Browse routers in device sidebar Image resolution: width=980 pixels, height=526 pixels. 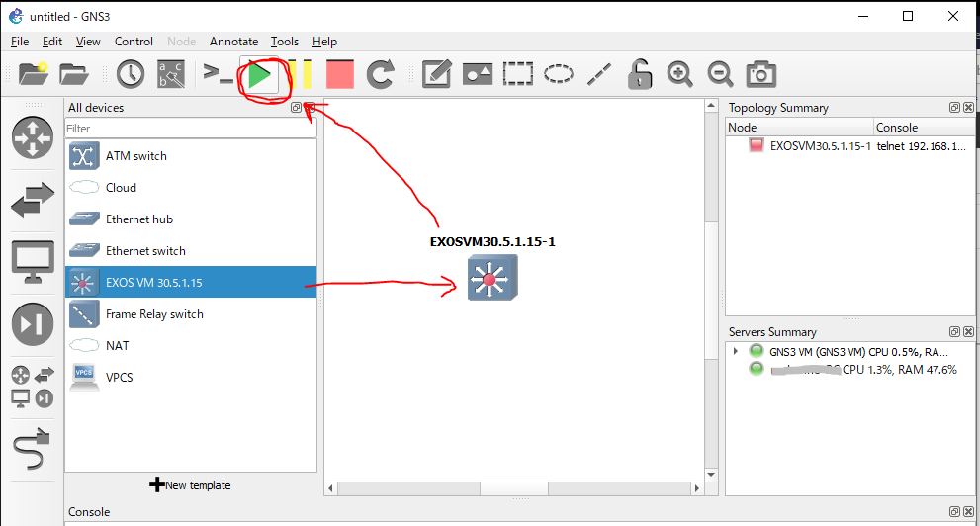click(33, 137)
